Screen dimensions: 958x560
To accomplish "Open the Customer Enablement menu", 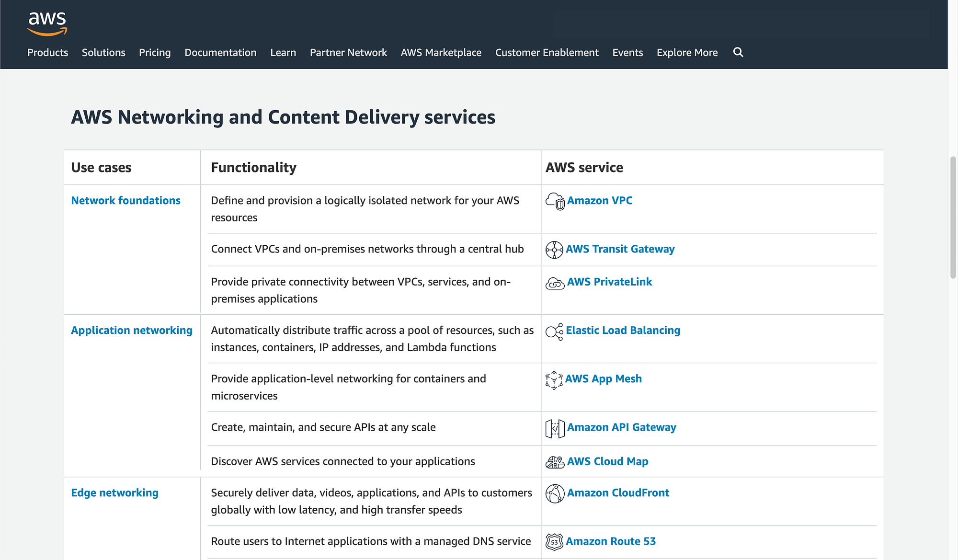I will point(547,52).
